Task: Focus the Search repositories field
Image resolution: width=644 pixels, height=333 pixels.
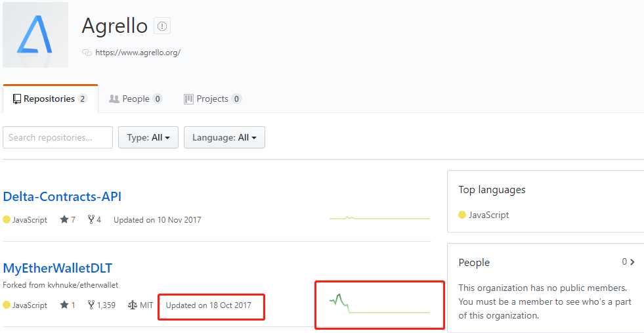Action: [x=58, y=137]
